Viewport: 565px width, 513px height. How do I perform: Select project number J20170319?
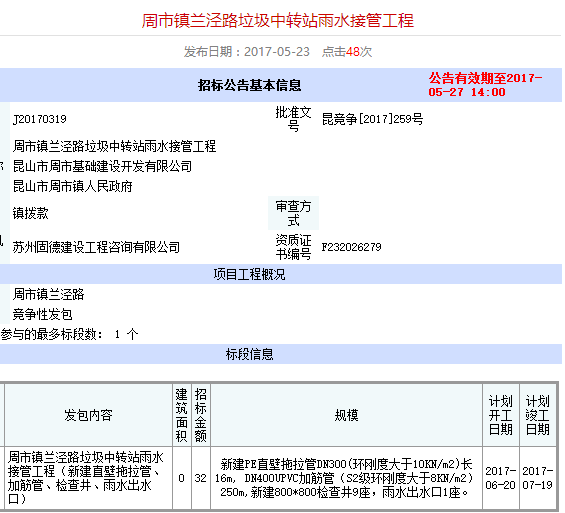40,119
